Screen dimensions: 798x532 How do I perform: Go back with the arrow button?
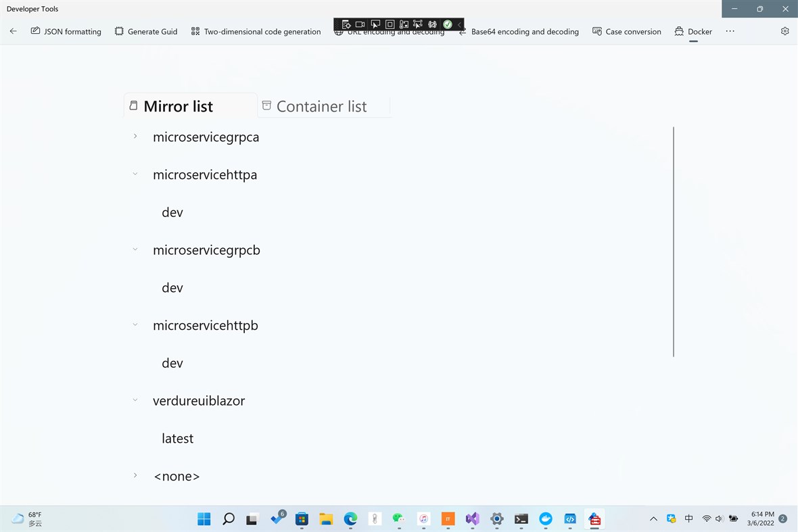click(x=14, y=31)
